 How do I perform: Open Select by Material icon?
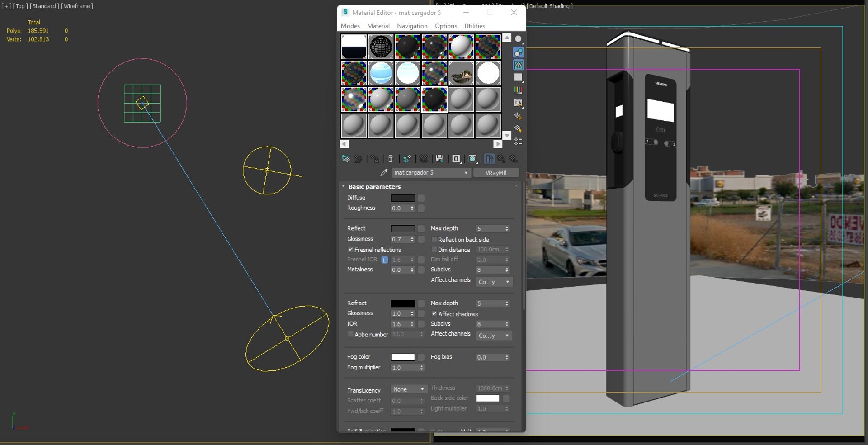519,129
